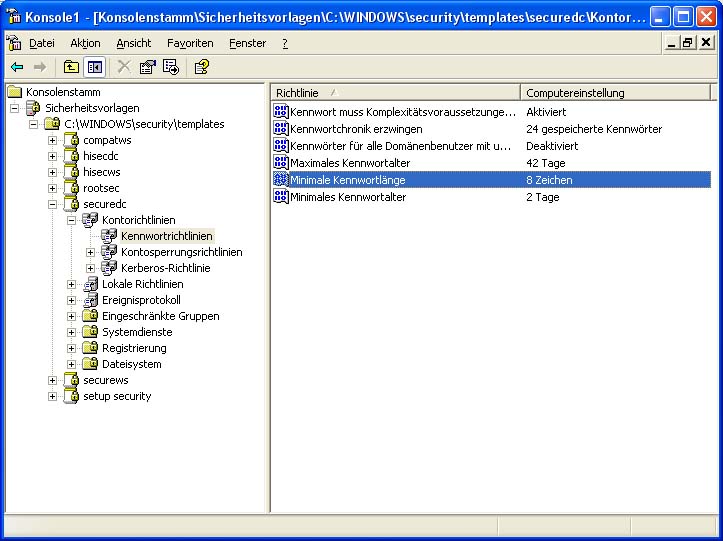Click the Systemdienste folder icon
Viewport: 723px width, 541px height.
[90, 332]
